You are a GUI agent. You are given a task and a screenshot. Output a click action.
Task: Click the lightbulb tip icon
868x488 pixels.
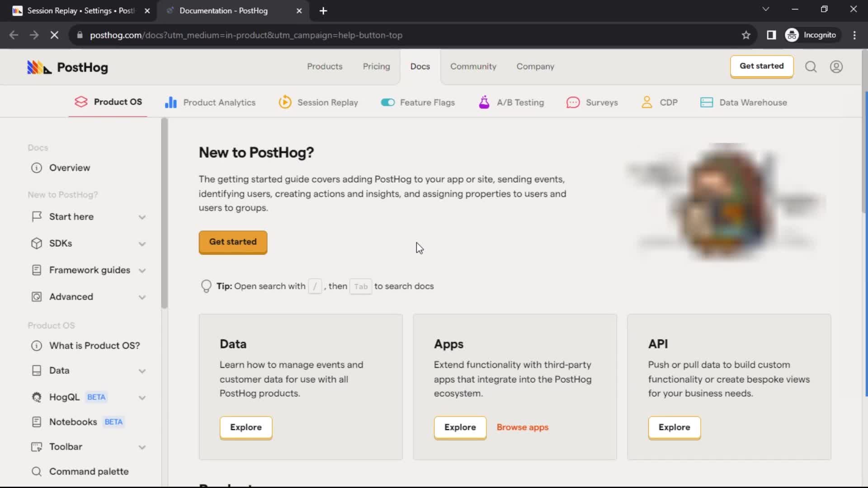tap(206, 286)
